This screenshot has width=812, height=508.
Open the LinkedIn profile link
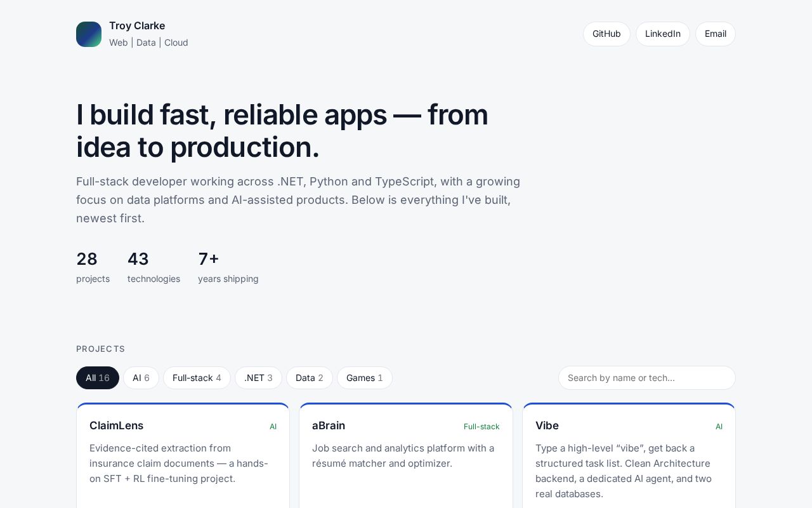(663, 34)
